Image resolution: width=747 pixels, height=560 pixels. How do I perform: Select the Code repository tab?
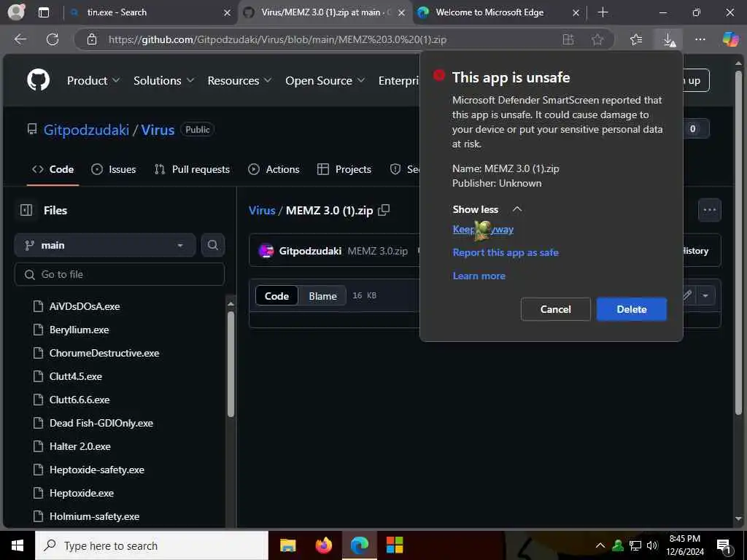(x=53, y=169)
